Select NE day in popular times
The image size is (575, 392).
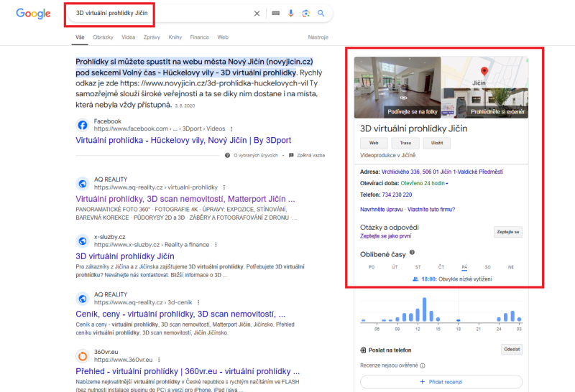[x=511, y=267]
